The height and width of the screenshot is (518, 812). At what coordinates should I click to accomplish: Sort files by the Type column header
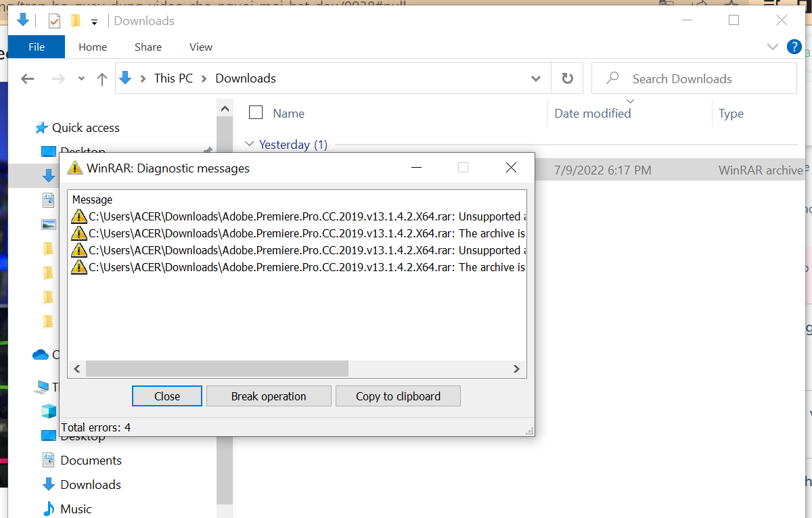pyautogui.click(x=731, y=114)
